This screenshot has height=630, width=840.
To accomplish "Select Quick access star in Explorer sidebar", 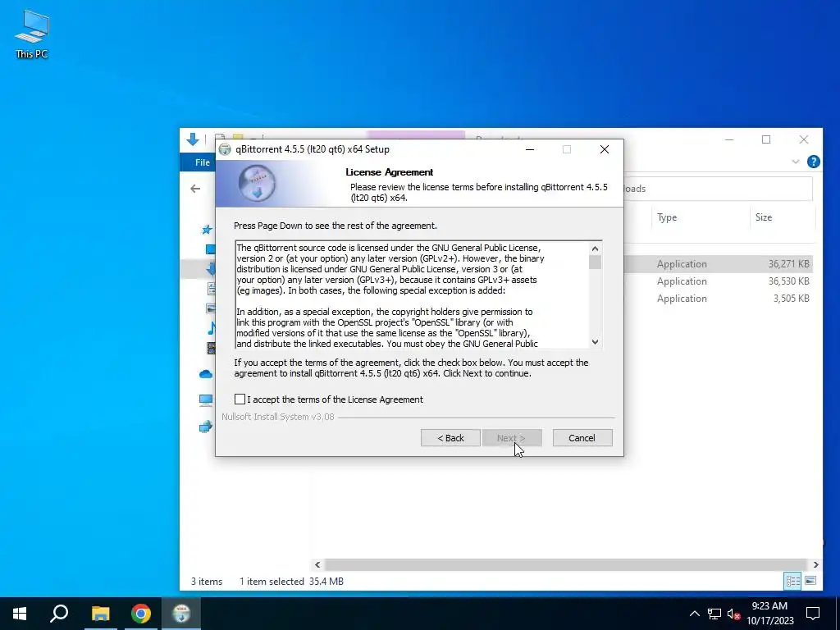I will point(207,230).
